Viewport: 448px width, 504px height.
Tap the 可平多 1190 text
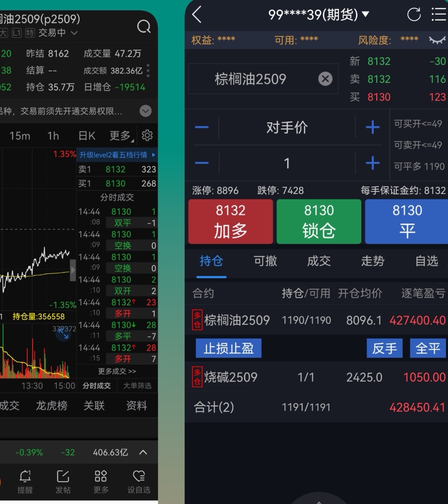coord(419,166)
